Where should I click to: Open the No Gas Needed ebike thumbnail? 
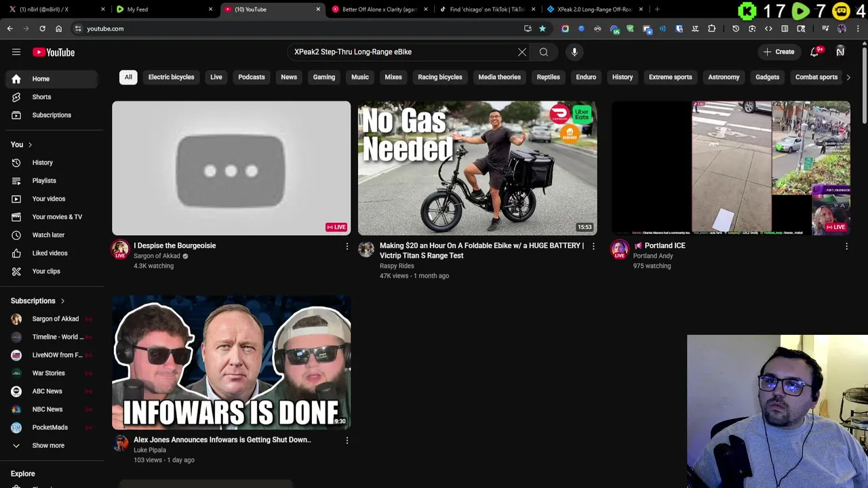477,168
